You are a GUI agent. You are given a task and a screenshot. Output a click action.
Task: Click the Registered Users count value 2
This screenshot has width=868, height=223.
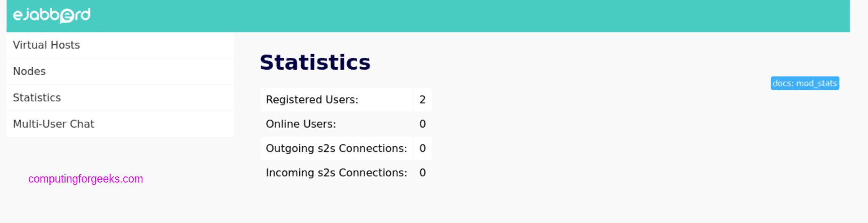422,100
